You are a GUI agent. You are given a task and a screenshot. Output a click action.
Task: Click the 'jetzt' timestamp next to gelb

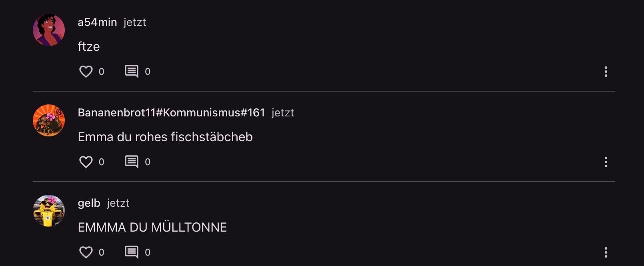[x=118, y=203]
